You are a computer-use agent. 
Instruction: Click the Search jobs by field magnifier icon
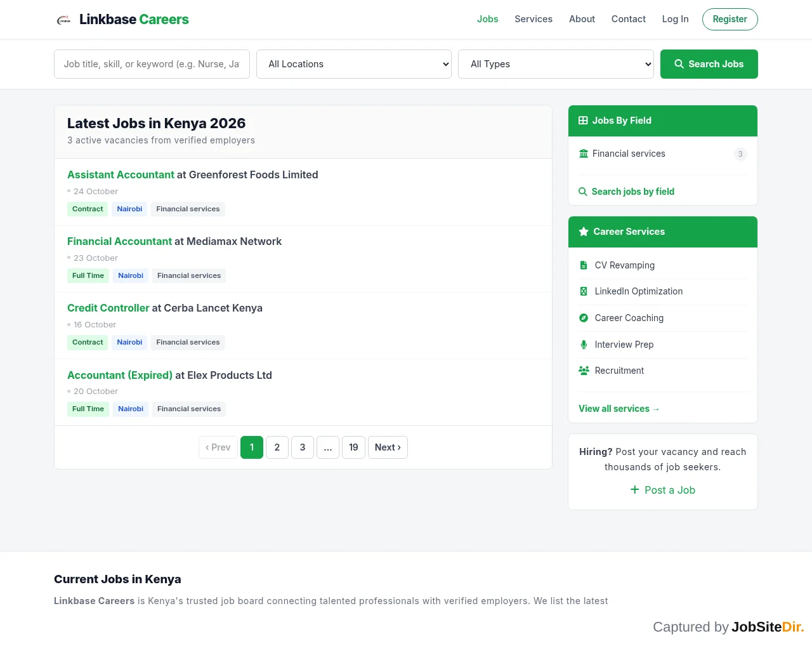coord(583,192)
